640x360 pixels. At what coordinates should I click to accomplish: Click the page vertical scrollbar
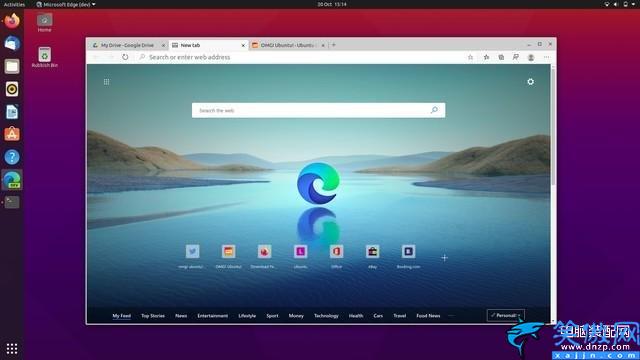pyautogui.click(x=553, y=127)
